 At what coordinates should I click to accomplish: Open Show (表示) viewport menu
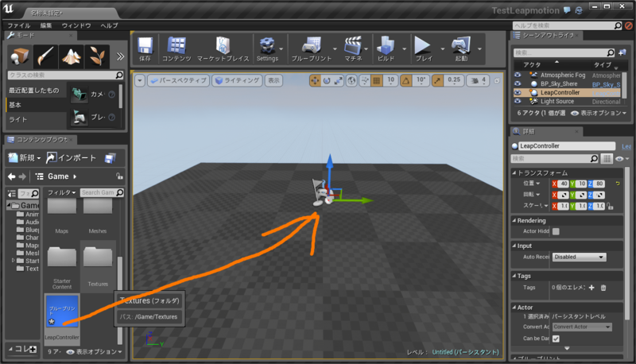coord(273,80)
